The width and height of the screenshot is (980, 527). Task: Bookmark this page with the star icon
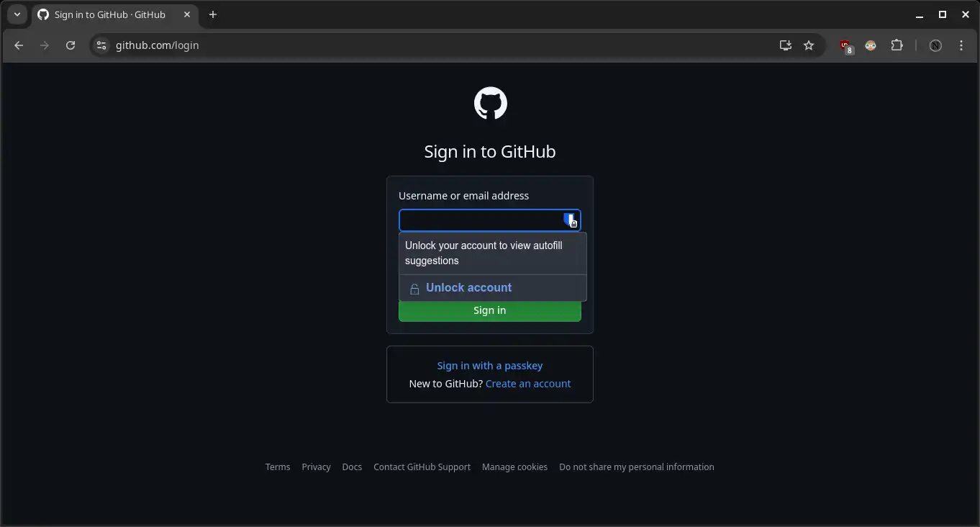[809, 45]
